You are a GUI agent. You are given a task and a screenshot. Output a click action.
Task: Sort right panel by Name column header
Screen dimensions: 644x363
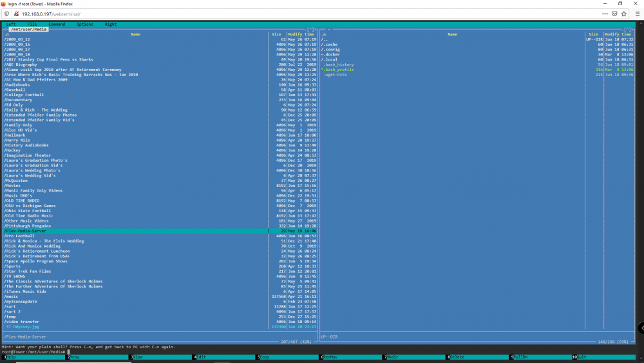(452, 34)
